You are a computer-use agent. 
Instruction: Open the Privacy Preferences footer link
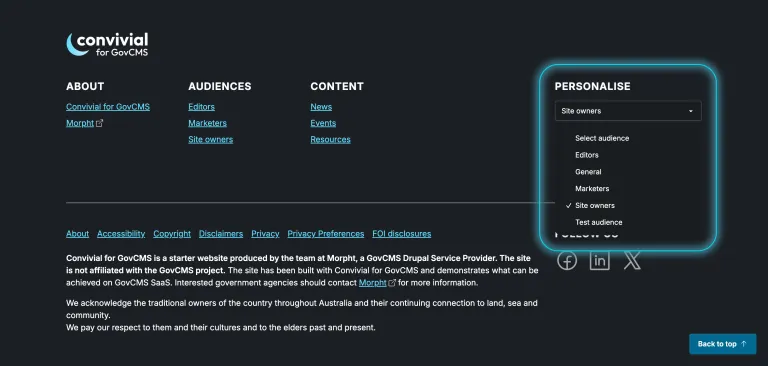pyautogui.click(x=326, y=234)
